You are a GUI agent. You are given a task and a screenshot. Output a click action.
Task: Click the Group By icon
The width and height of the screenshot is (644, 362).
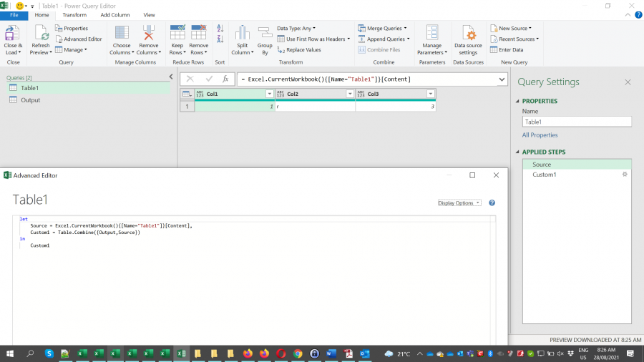[265, 32]
